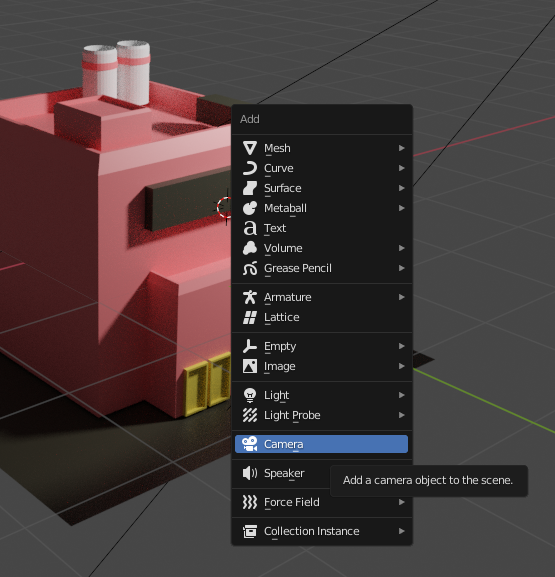Select the Speaker menu entry

click(321, 473)
